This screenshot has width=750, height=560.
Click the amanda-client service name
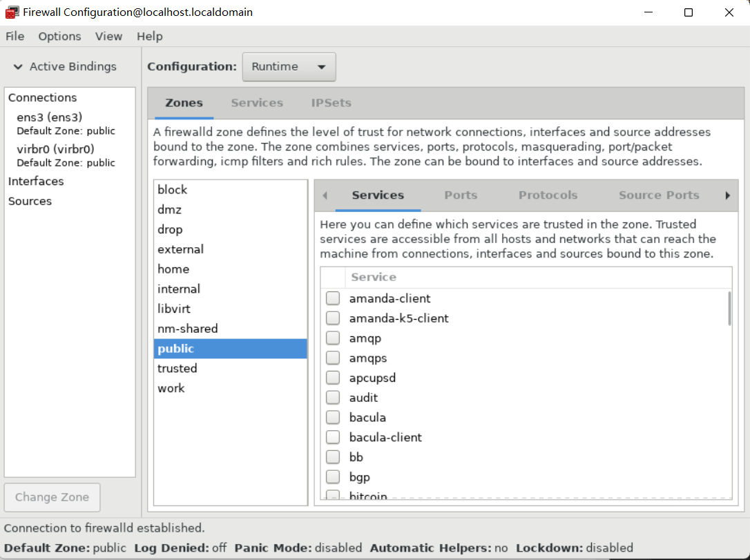pyautogui.click(x=390, y=298)
